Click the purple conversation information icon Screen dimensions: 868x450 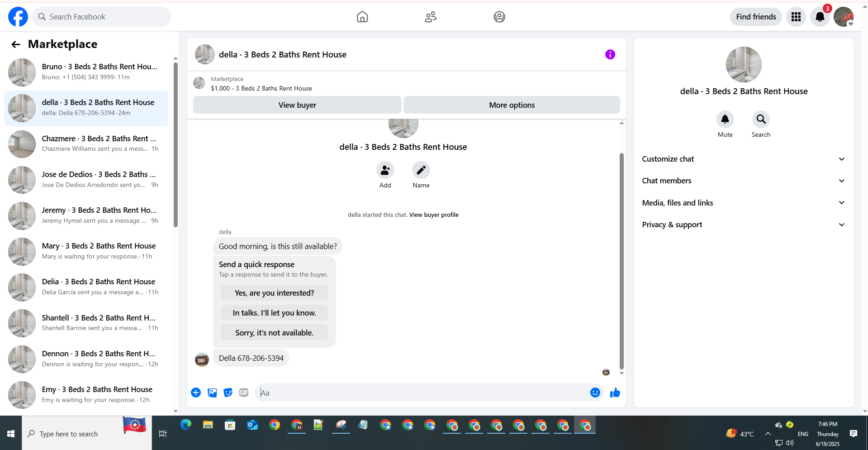point(610,55)
